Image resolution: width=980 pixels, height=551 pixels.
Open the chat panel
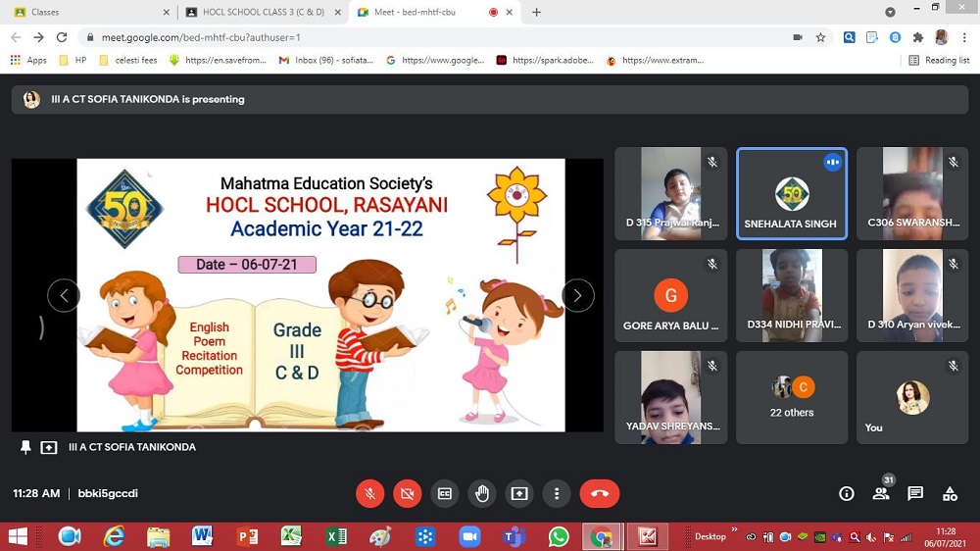point(915,494)
